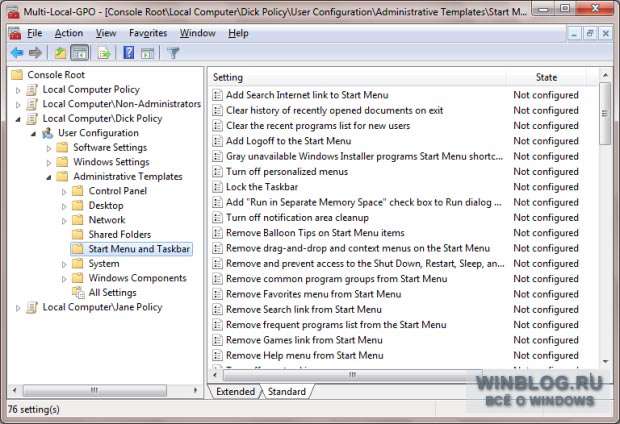Click the MMC toolbox icon beside File menu
620x424 pixels.
tap(15, 33)
